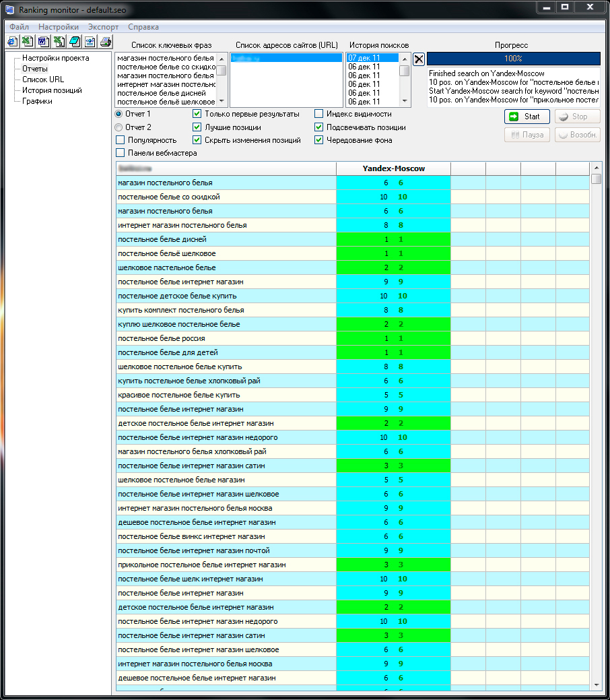The width and height of the screenshot is (610, 700).
Task: Click the Yandex-Moscow column header
Action: tap(394, 168)
